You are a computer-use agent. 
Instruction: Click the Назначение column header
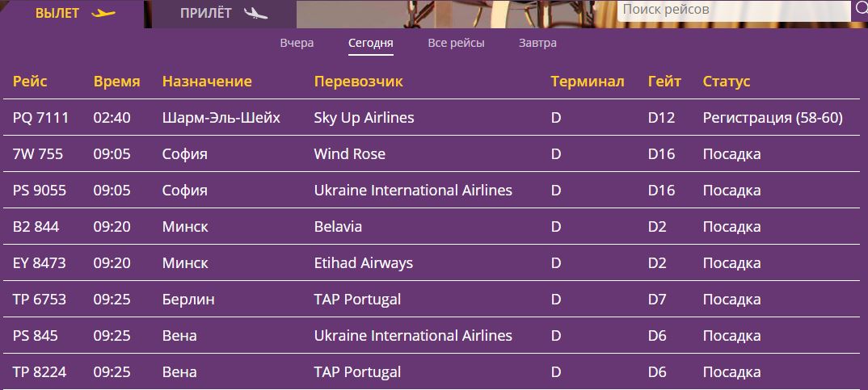pos(207,82)
